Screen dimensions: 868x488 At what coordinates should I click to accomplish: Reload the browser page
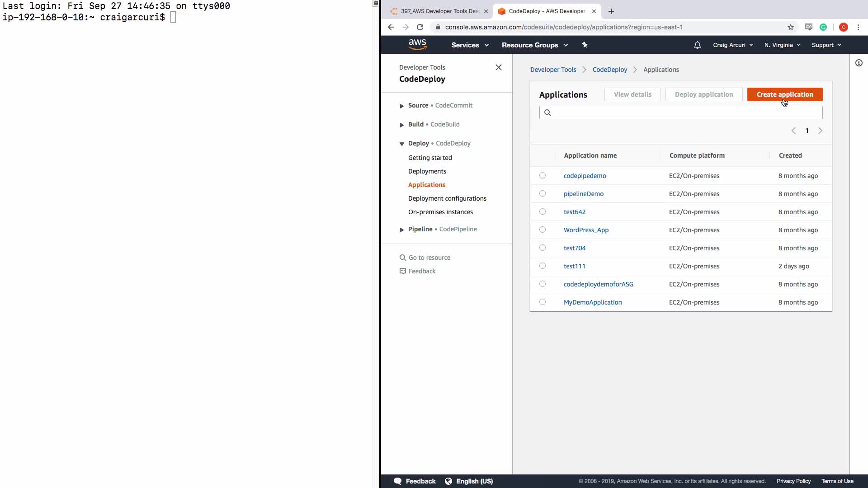[x=420, y=27]
